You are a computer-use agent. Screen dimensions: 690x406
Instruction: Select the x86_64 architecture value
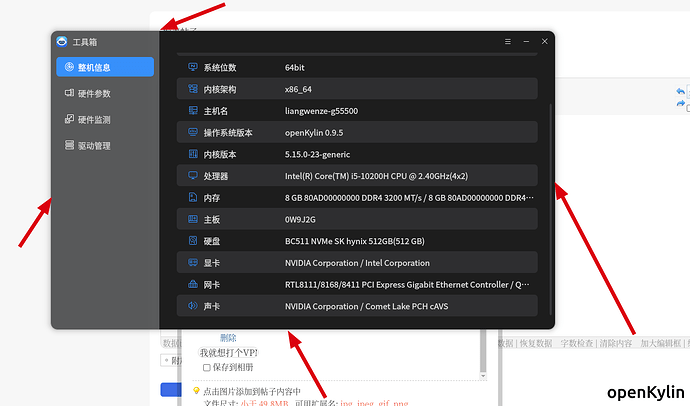298,89
